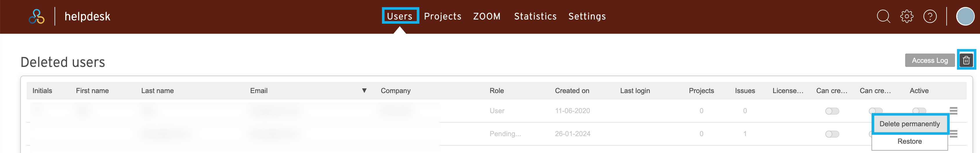Select Delete permanently from the context menu
The image size is (980, 153).
pyautogui.click(x=909, y=124)
